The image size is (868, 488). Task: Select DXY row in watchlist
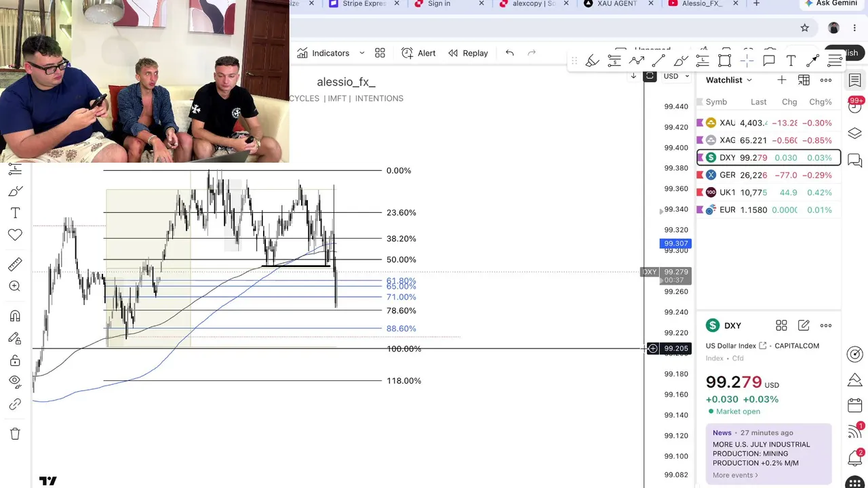(x=769, y=158)
